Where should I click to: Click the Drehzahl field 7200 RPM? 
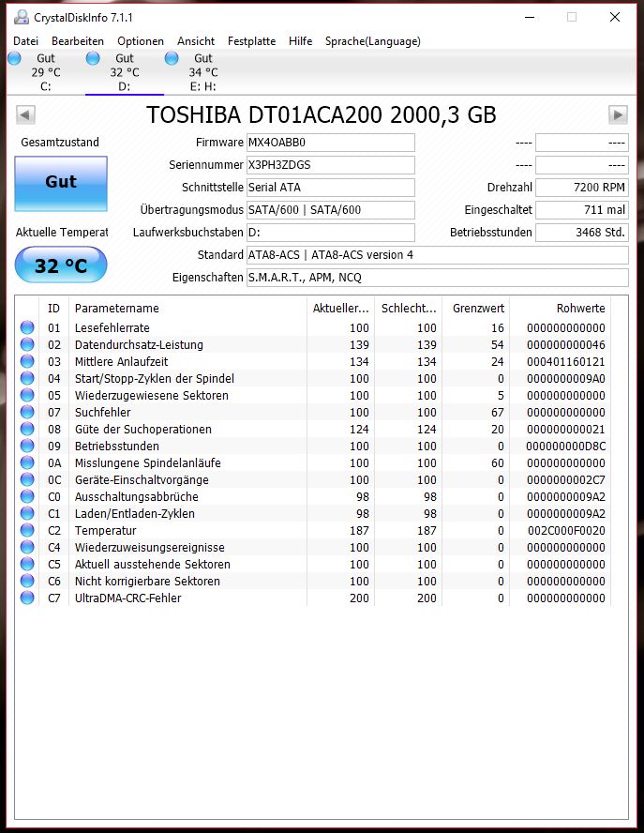pyautogui.click(x=582, y=187)
